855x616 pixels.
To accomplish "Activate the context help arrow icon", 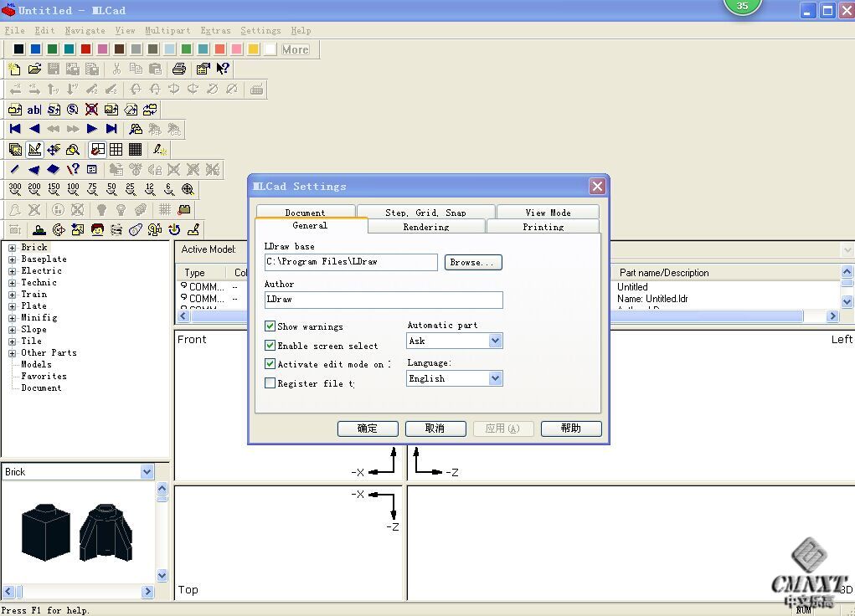I will [x=223, y=69].
